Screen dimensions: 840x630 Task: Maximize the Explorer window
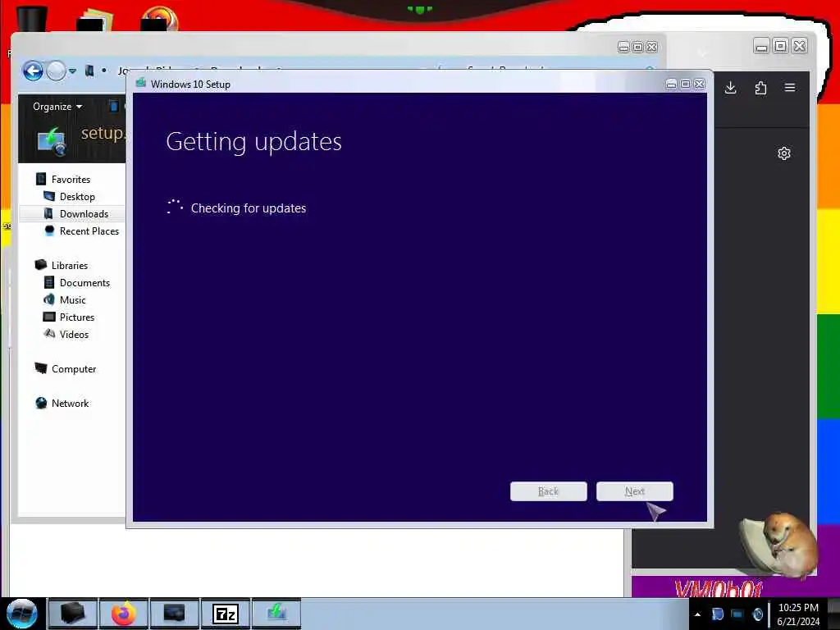(637, 47)
